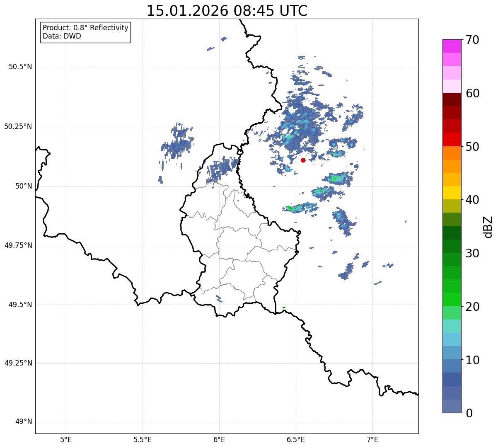This screenshot has height=448, width=498.
Task: Click the 50.25°N latitude label
Action: click(18, 127)
